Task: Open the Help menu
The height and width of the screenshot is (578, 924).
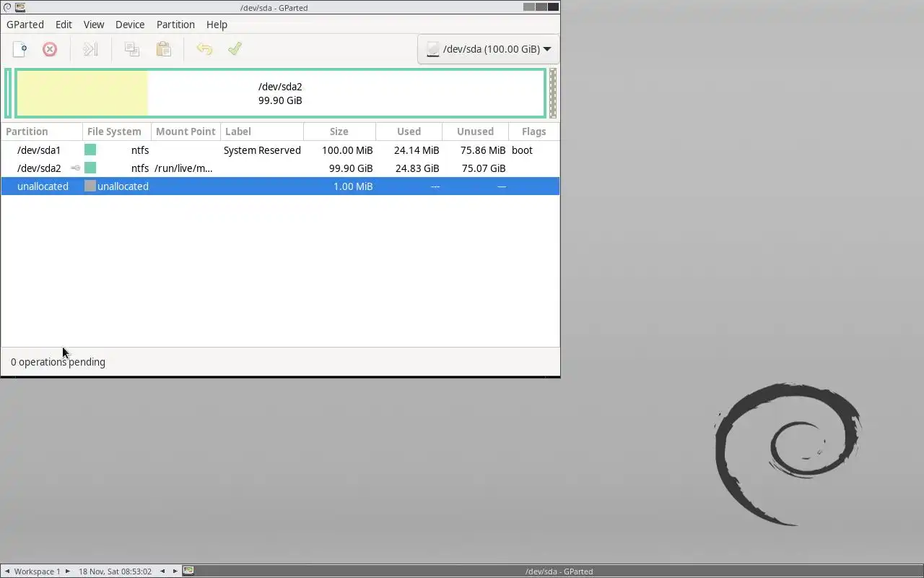Action: click(x=217, y=25)
